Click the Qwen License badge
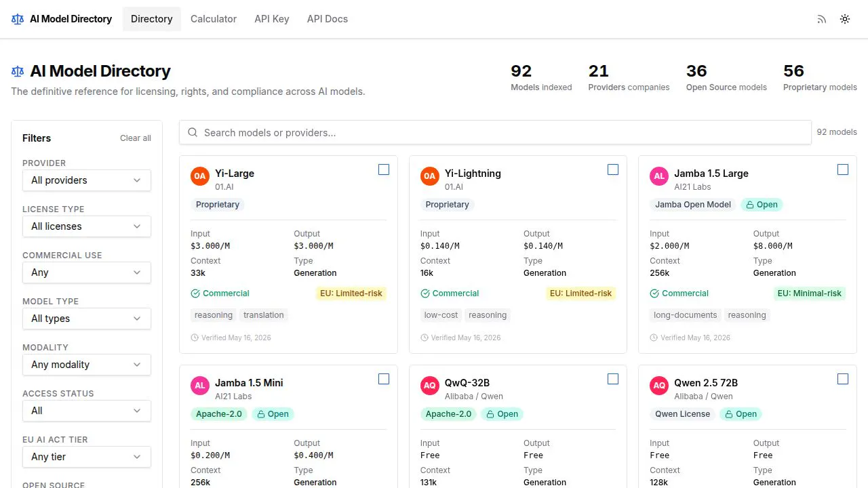Screen dimensions: 868x488 683,414
